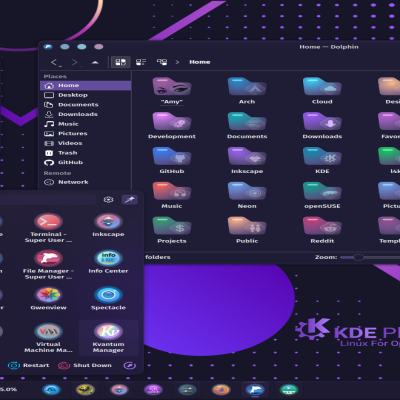
Task: Launch Inkscape from the application launcher
Action: tap(108, 225)
